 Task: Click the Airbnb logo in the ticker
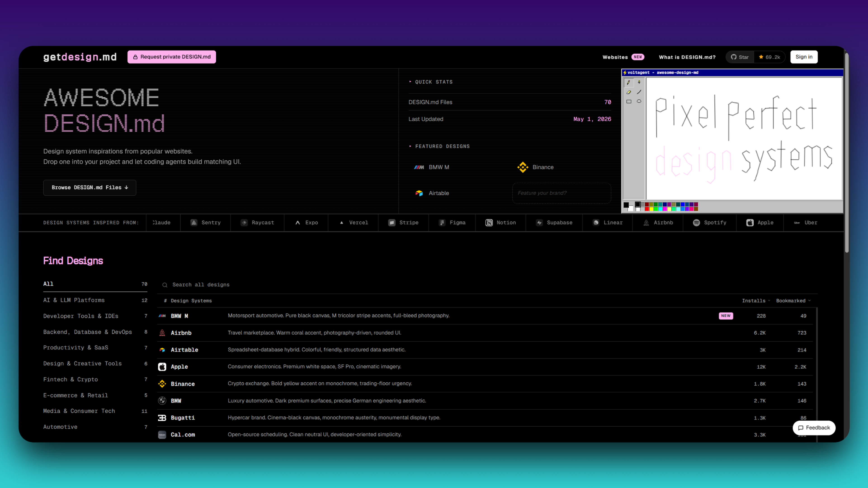(646, 223)
